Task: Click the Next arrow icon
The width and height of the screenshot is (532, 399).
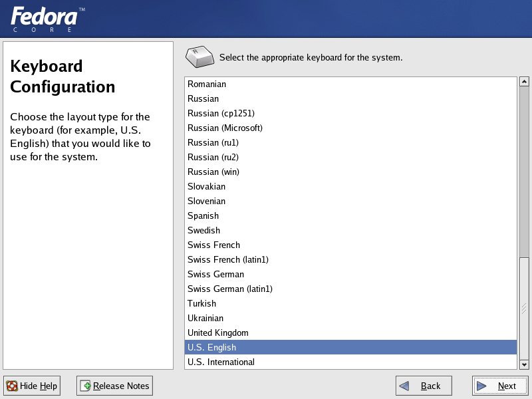Action: coord(483,386)
